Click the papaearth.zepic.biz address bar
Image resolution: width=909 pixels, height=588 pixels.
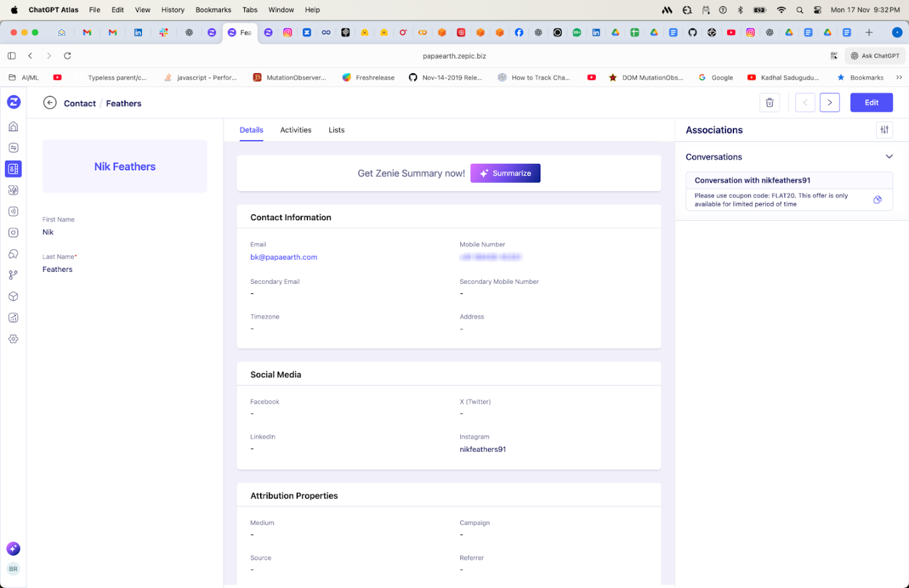454,56
